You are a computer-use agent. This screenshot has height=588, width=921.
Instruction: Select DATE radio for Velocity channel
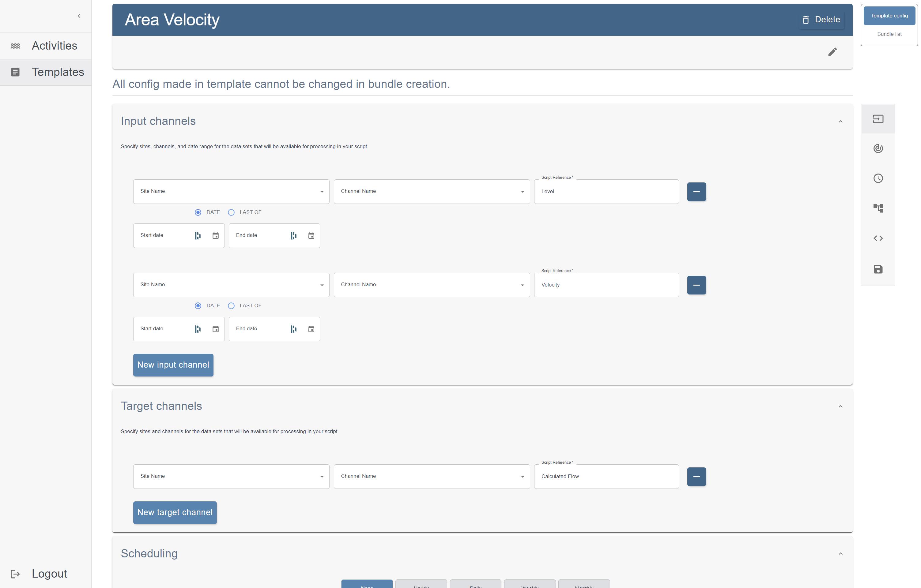[x=198, y=305]
